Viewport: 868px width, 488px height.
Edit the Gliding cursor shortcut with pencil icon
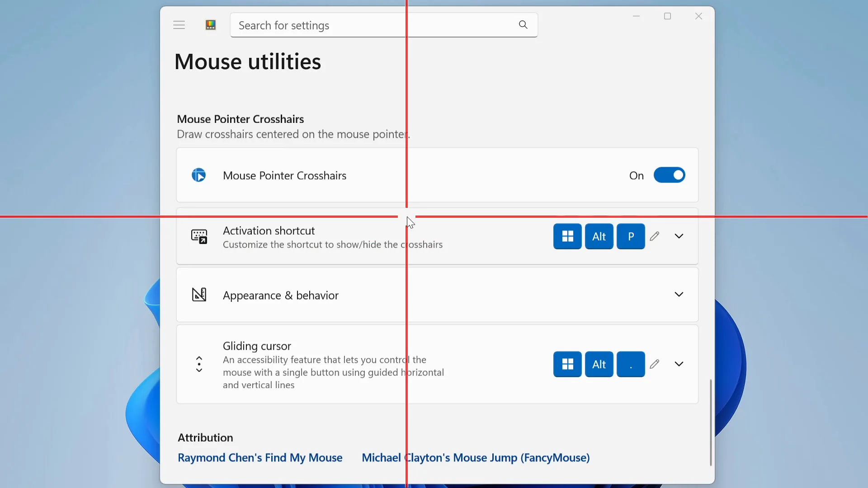point(655,364)
